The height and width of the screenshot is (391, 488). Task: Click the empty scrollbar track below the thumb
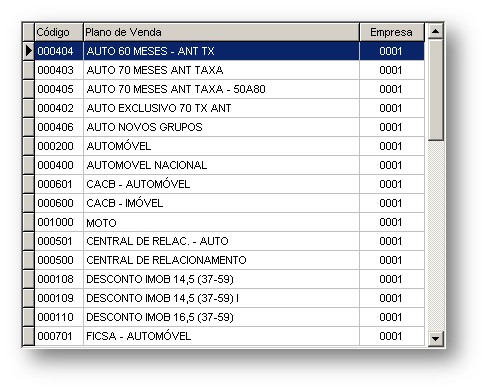click(435, 236)
